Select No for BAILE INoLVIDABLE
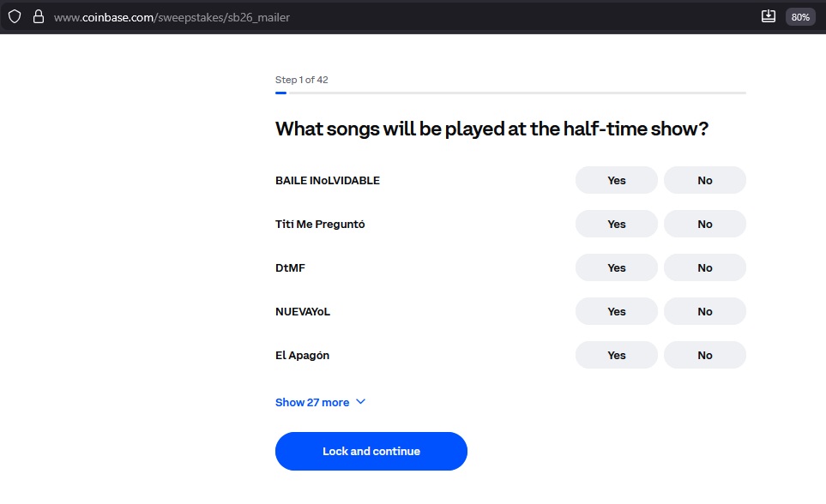 click(704, 181)
